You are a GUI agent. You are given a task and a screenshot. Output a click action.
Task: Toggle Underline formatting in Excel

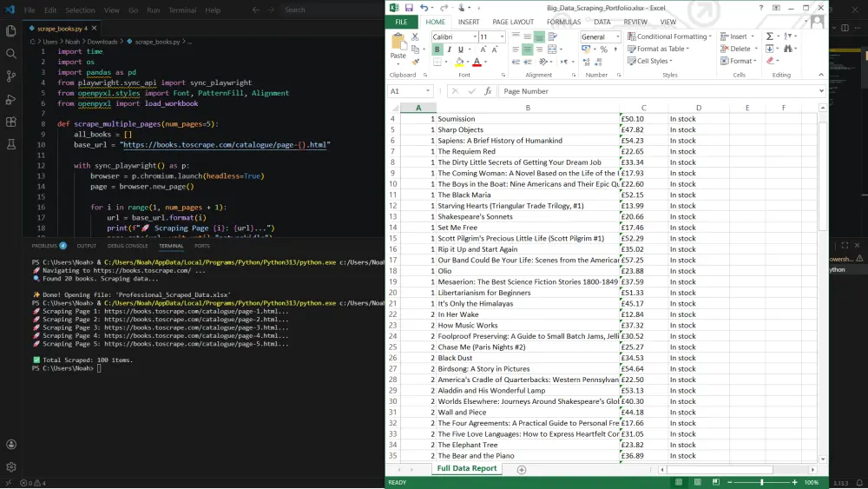(461, 50)
